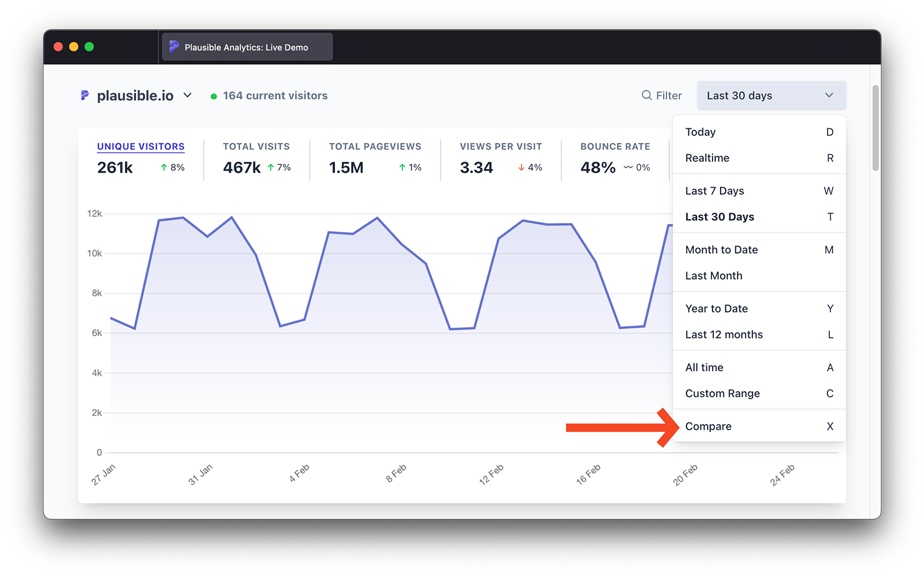
Task: Click the 1% change beside 1.5M
Action: pyautogui.click(x=410, y=168)
